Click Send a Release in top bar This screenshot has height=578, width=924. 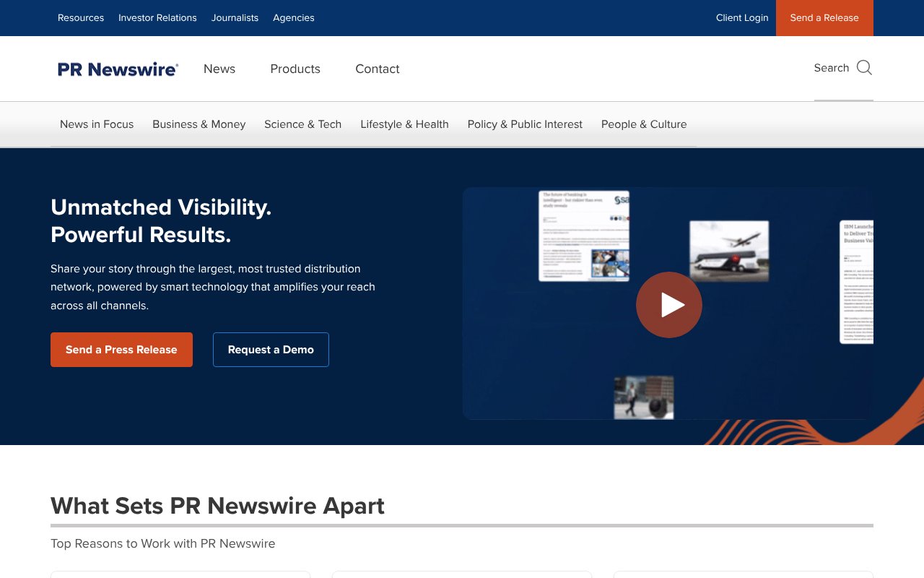click(824, 18)
